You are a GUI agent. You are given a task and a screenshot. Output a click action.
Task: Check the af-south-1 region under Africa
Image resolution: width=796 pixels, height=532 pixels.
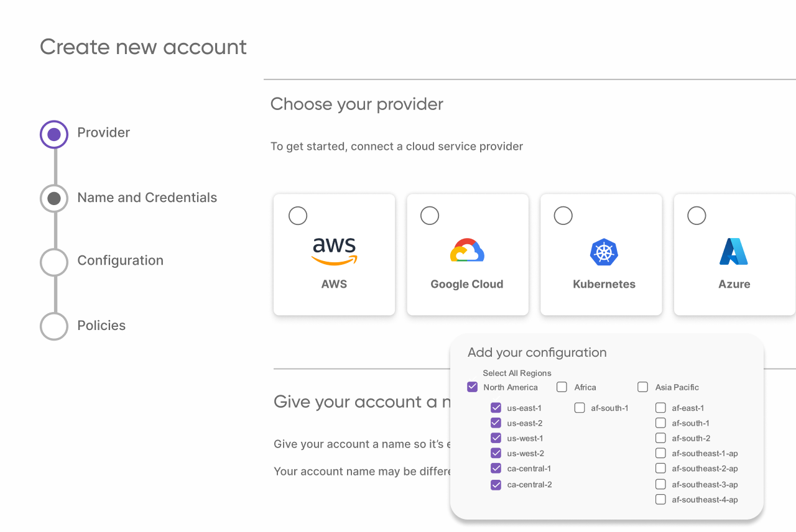580,408
